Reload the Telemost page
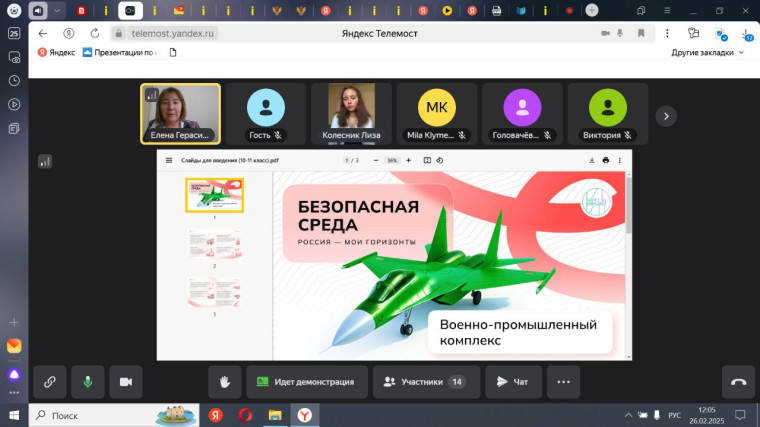Image resolution: width=760 pixels, height=427 pixels. point(95,33)
